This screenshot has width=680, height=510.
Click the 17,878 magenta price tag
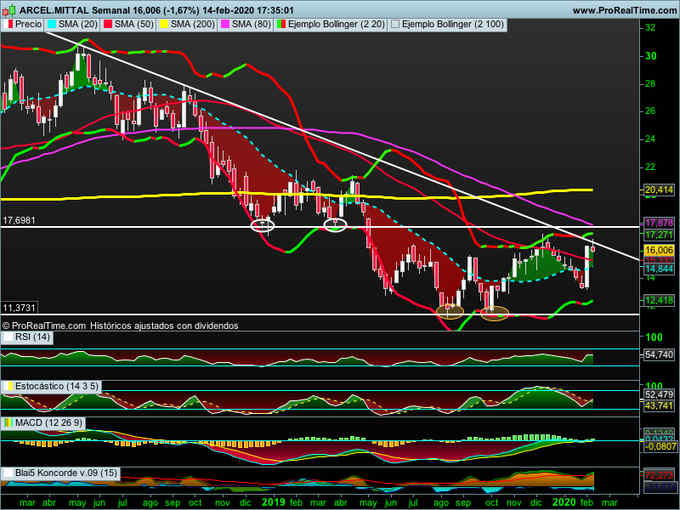658,223
